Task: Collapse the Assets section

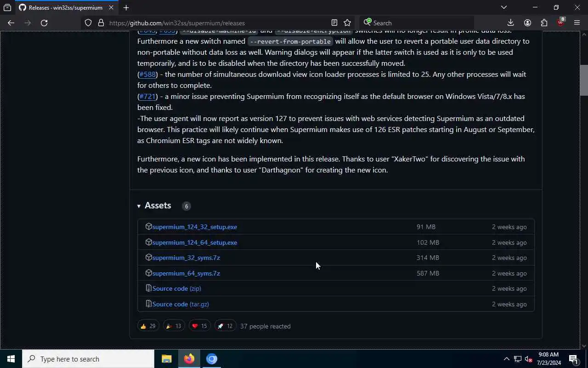Action: [154, 206]
